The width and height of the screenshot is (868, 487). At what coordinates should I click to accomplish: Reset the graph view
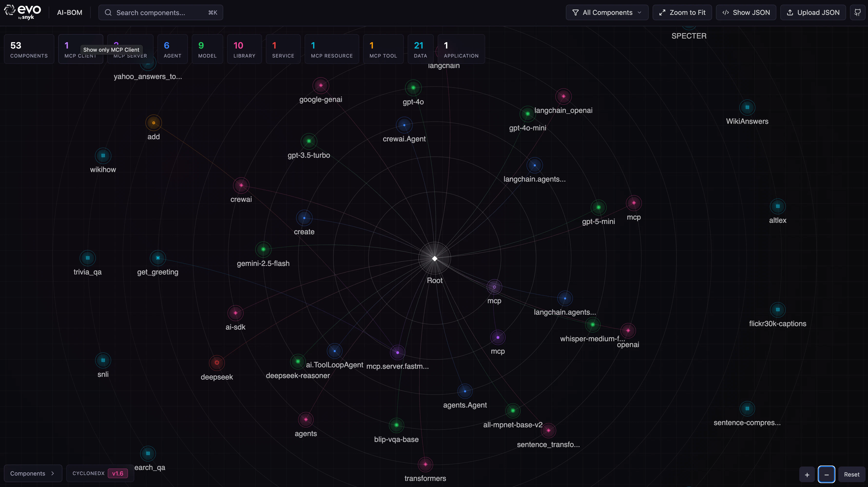click(x=851, y=474)
